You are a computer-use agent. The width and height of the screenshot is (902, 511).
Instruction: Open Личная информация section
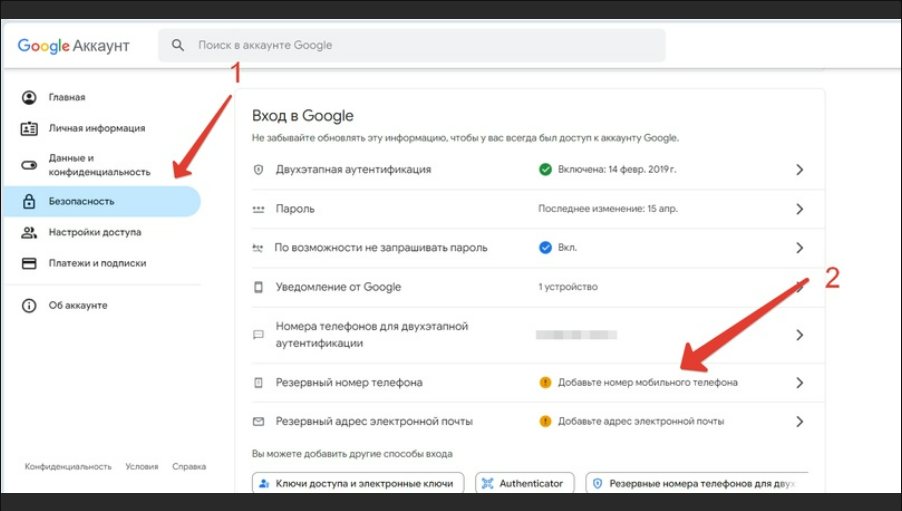[97, 128]
